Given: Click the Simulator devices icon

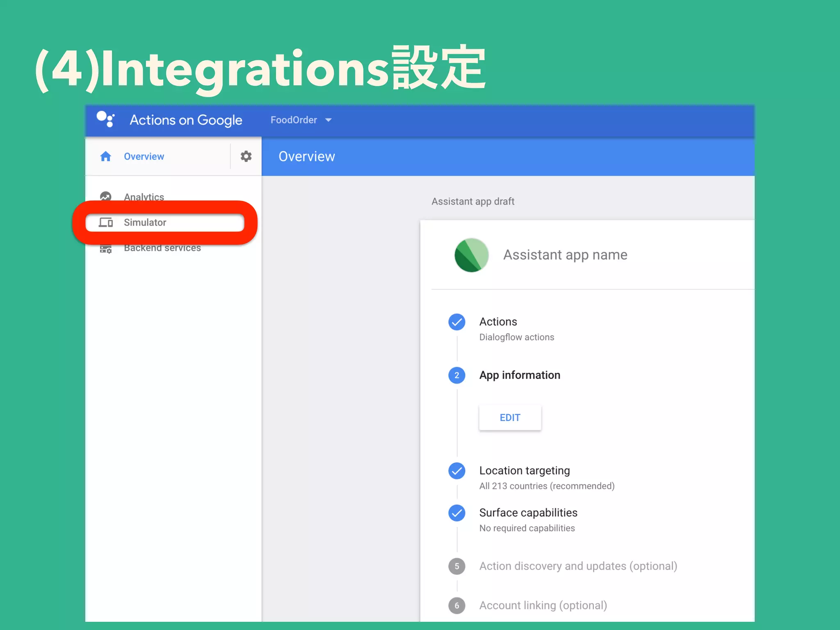Looking at the screenshot, I should (106, 222).
